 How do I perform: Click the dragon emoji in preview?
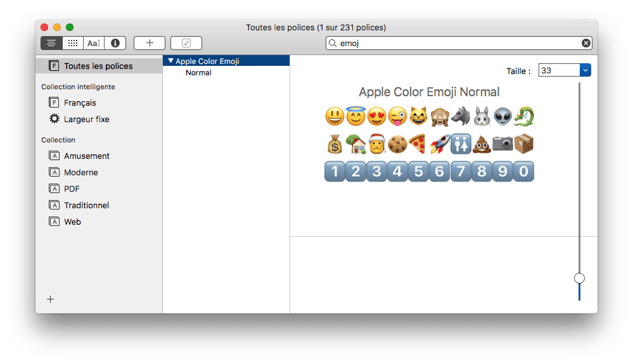pos(523,116)
